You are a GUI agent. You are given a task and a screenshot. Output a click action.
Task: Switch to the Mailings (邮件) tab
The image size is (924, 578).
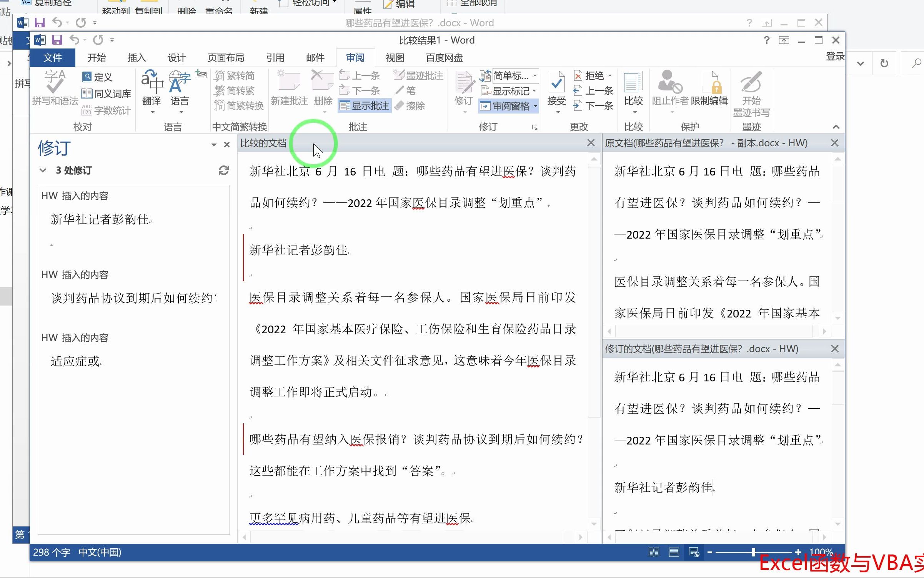(x=315, y=58)
